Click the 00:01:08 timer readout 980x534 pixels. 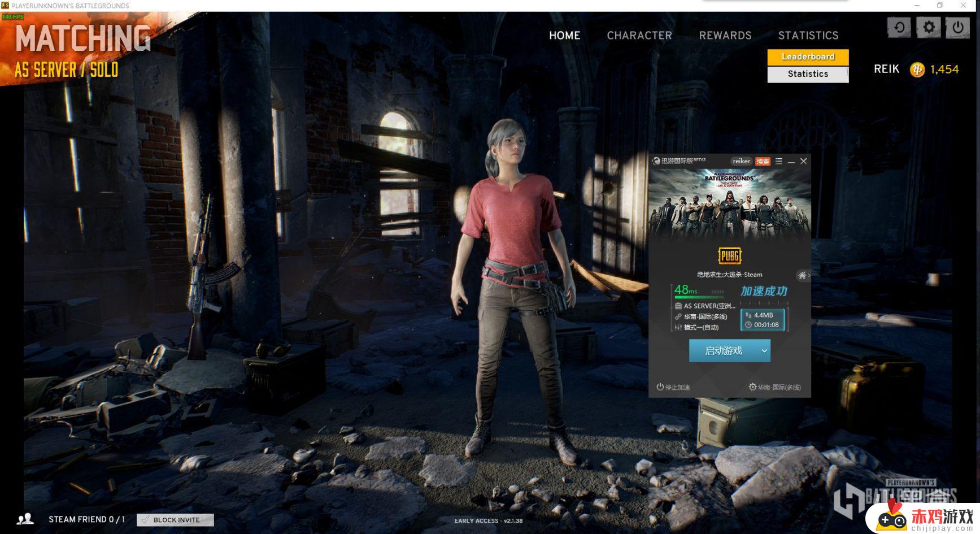pos(763,325)
